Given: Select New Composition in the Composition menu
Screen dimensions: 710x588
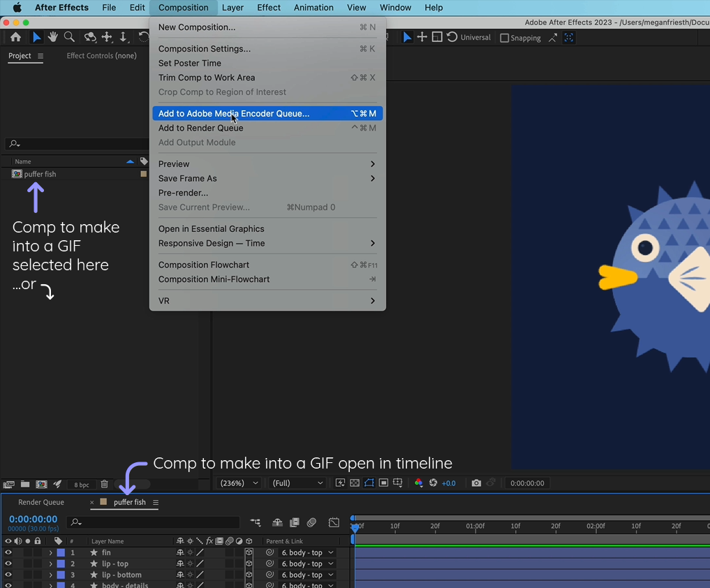Looking at the screenshot, I should pyautogui.click(x=198, y=27).
